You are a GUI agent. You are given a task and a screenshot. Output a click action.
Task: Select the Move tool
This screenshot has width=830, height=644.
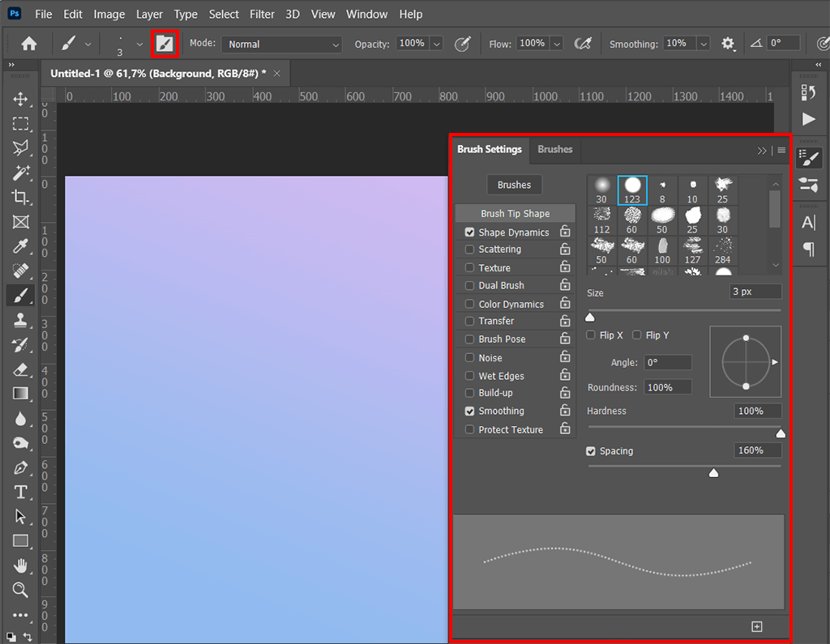20,99
